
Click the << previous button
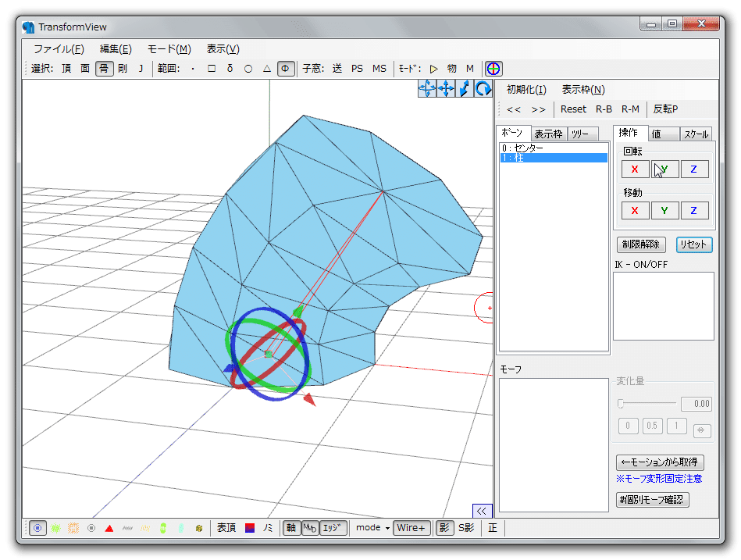514,109
